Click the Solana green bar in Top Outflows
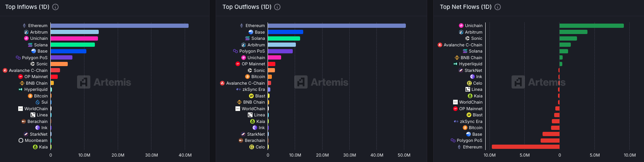The image size is (644, 162). pyautogui.click(x=284, y=38)
